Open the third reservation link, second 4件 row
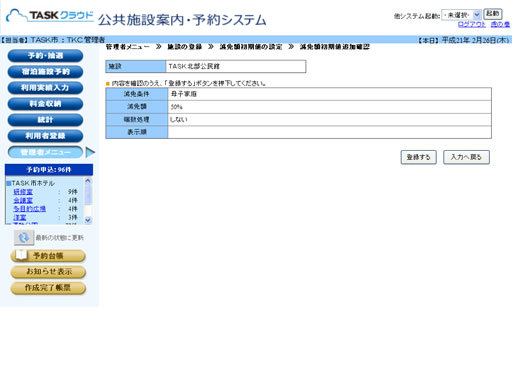Viewport: 512px width, 384px height. [29, 209]
